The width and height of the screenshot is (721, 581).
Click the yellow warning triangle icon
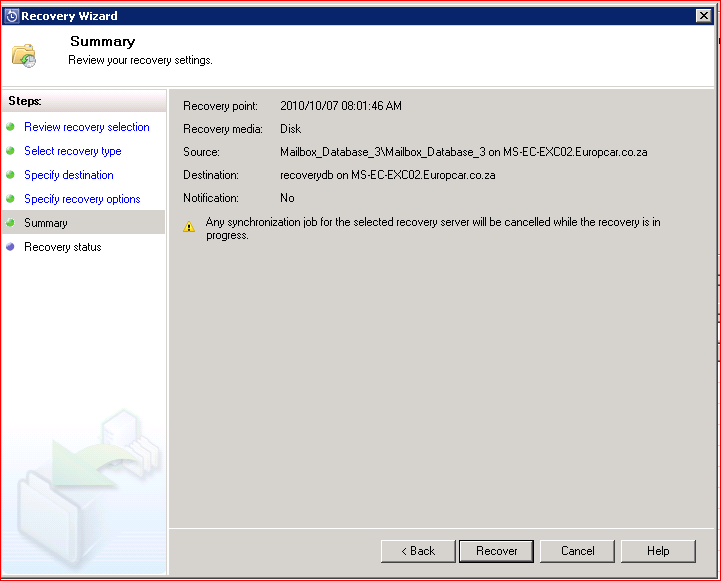pos(189,227)
